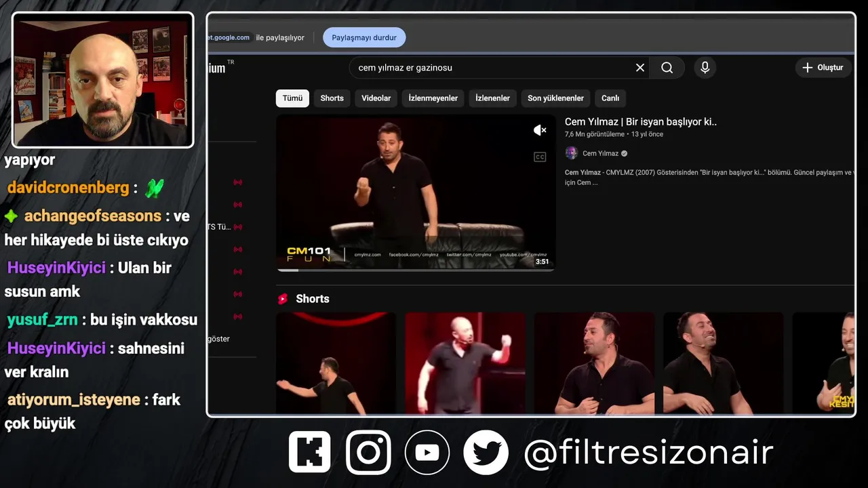Click the Twitter bird icon in banner
The width and height of the screenshot is (868, 488).
coord(486,452)
